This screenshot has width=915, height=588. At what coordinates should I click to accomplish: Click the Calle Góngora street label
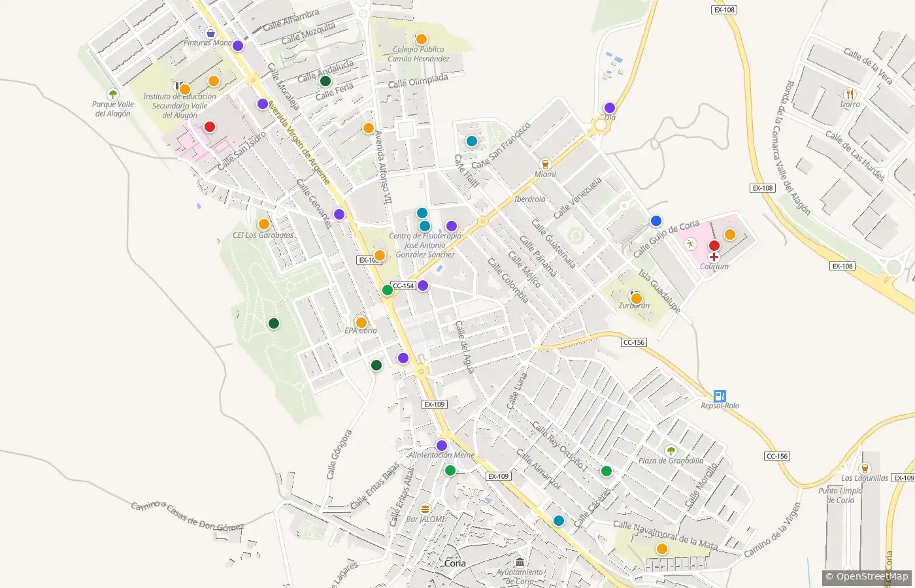[340, 454]
